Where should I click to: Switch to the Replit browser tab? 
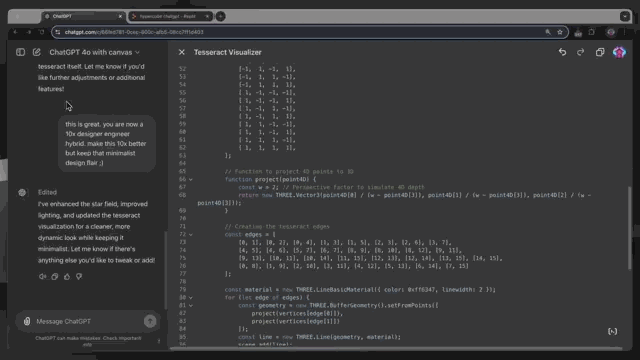pos(170,16)
